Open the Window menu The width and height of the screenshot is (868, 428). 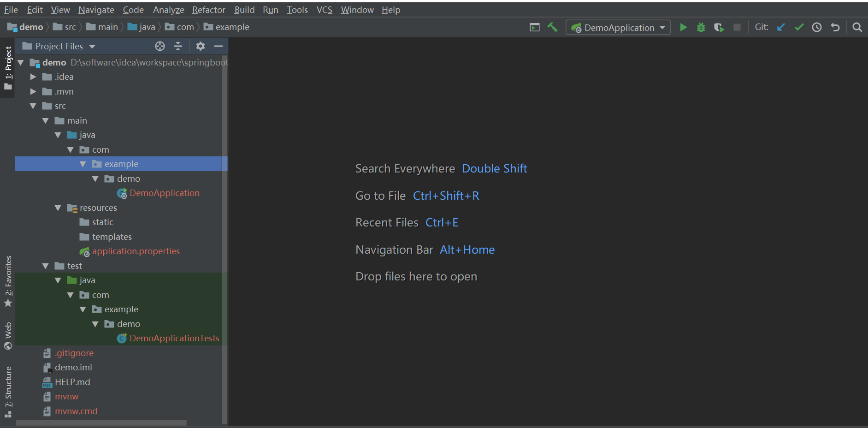(x=357, y=10)
